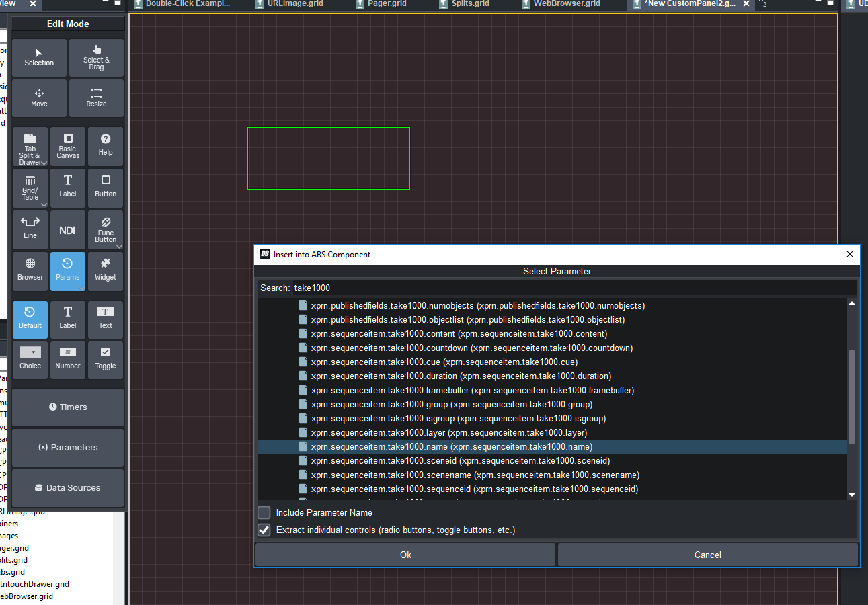
Task: Activate the Select & Drag tool
Action: coord(96,57)
